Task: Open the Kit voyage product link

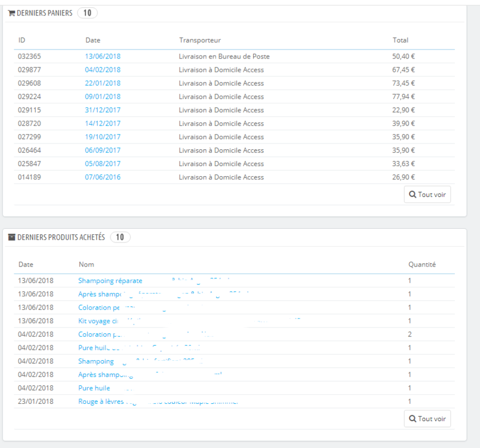Action: (x=99, y=321)
